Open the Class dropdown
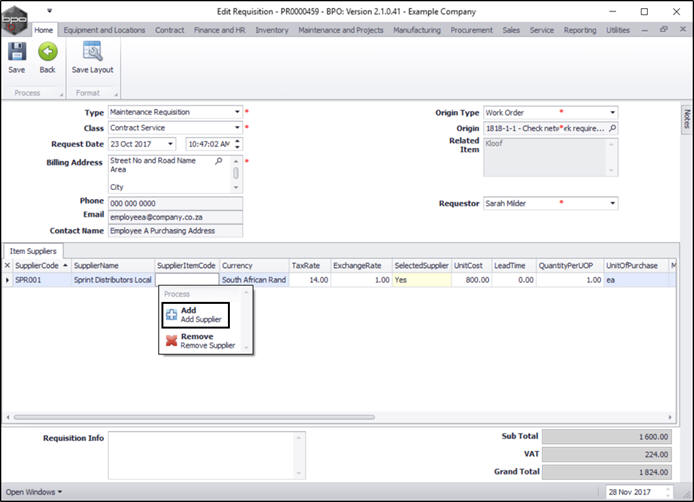Image resolution: width=694 pixels, height=502 pixels. 237,127
